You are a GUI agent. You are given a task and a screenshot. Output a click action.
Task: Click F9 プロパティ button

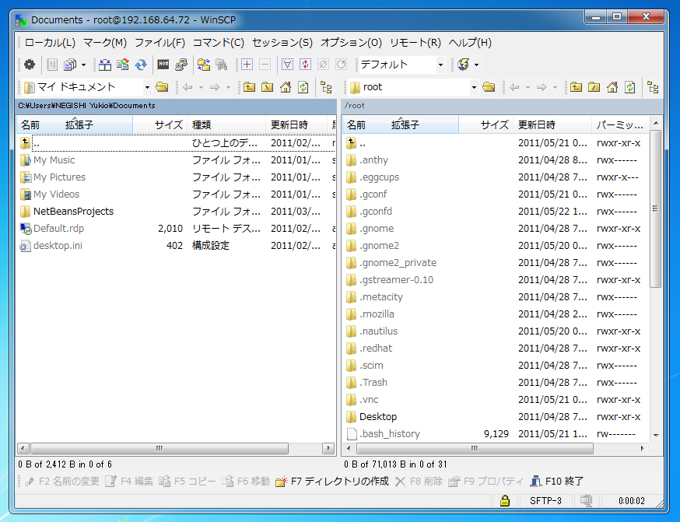pyautogui.click(x=486, y=481)
